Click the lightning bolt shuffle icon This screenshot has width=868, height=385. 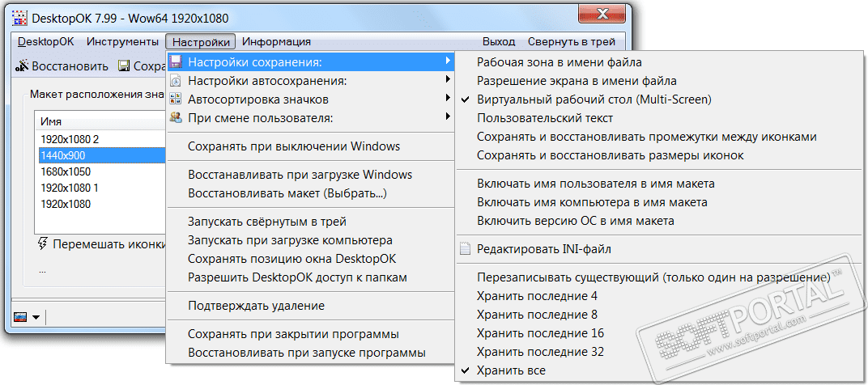(43, 243)
